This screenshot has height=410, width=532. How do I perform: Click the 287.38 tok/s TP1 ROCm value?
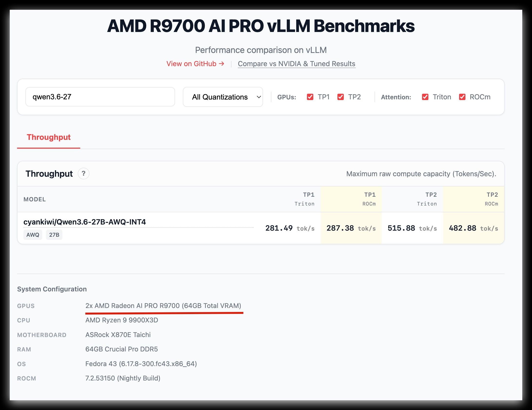(351, 228)
